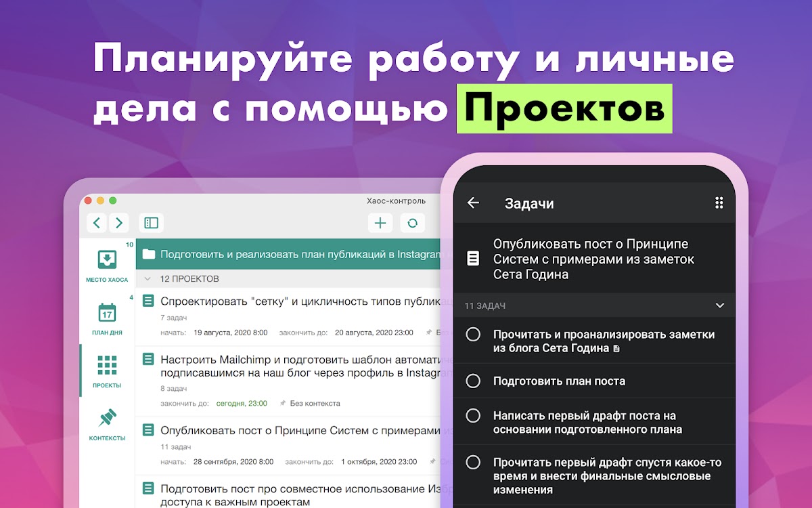The width and height of the screenshot is (812, 508).
Task: Check off task Подготовить план поста
Action: pos(474,381)
